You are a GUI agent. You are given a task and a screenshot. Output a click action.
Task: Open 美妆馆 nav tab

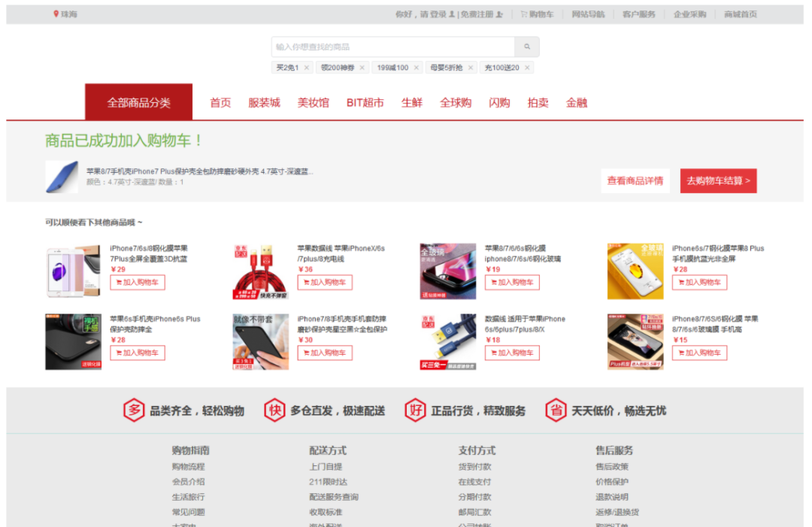click(x=314, y=102)
